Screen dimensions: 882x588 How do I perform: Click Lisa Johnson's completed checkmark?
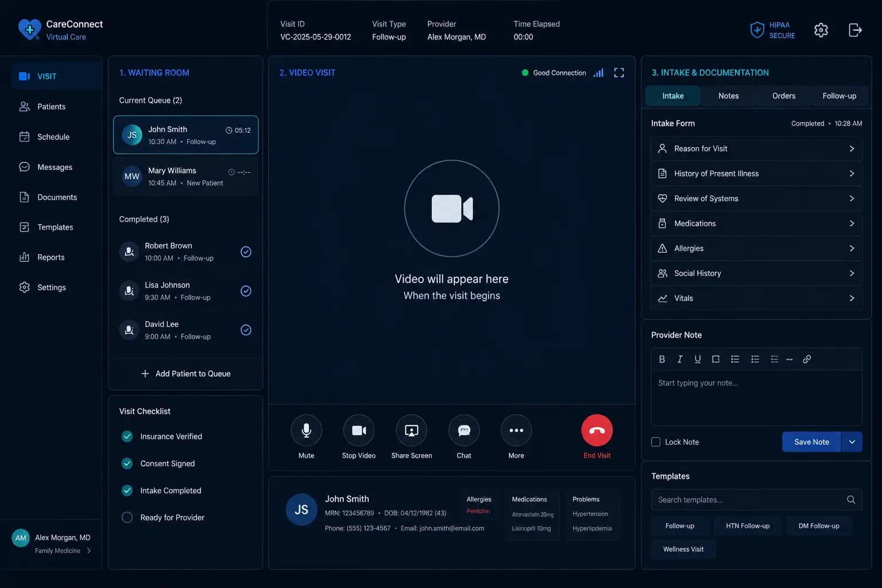click(x=246, y=291)
